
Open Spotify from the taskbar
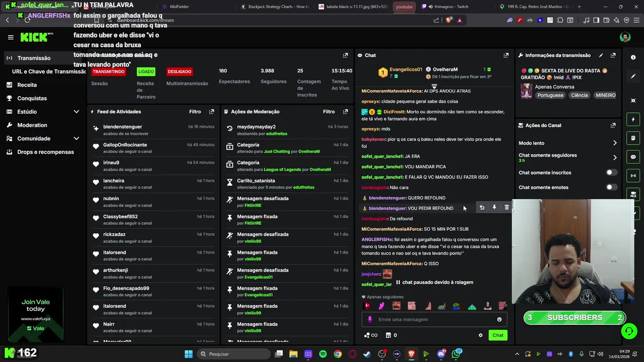(323, 354)
